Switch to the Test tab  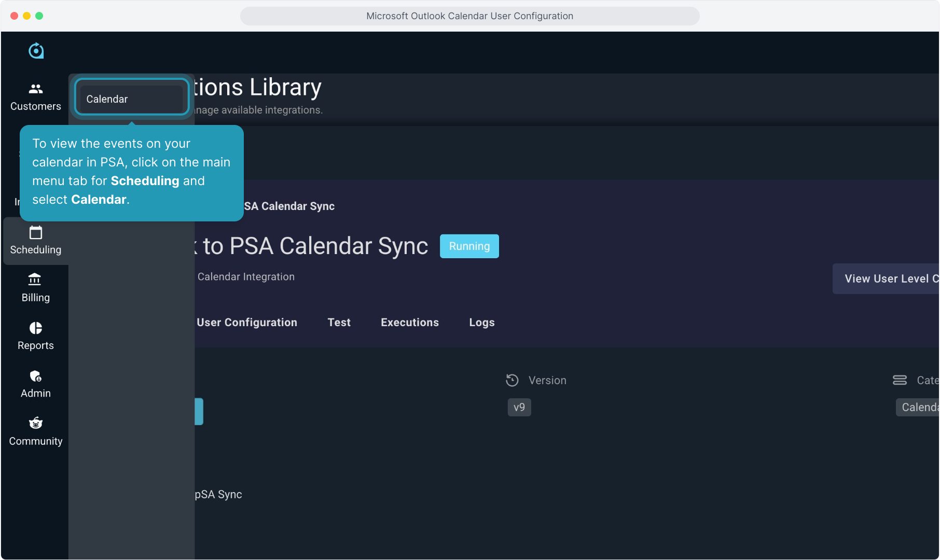point(339,323)
